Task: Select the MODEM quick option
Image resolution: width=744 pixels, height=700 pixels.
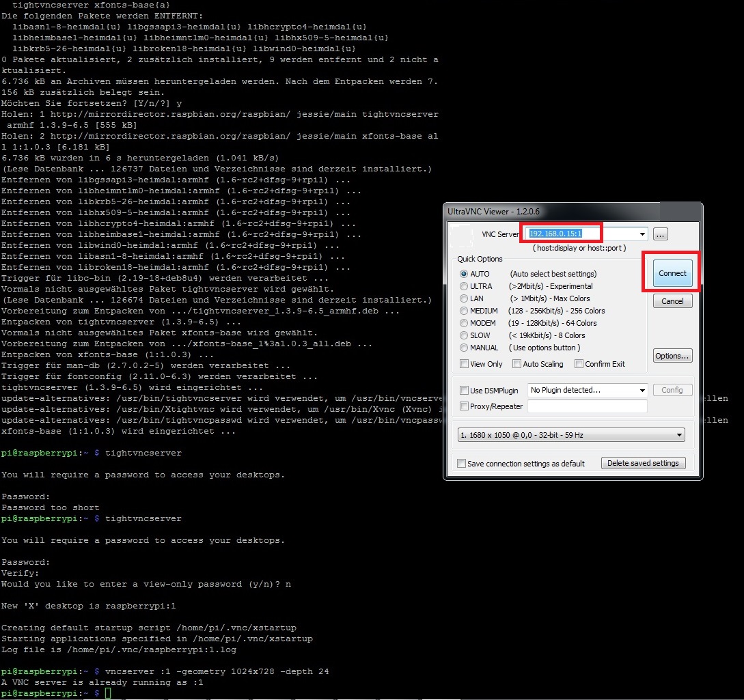Action: click(x=464, y=324)
